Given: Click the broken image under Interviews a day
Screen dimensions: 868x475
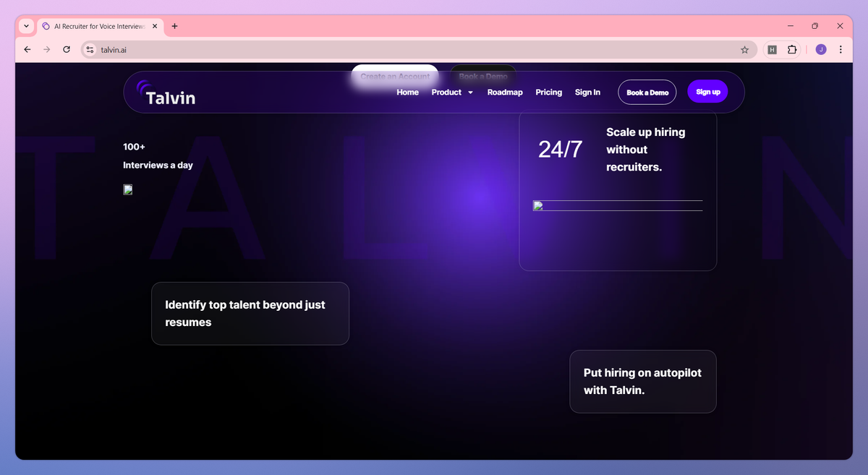Looking at the screenshot, I should pyautogui.click(x=128, y=189).
